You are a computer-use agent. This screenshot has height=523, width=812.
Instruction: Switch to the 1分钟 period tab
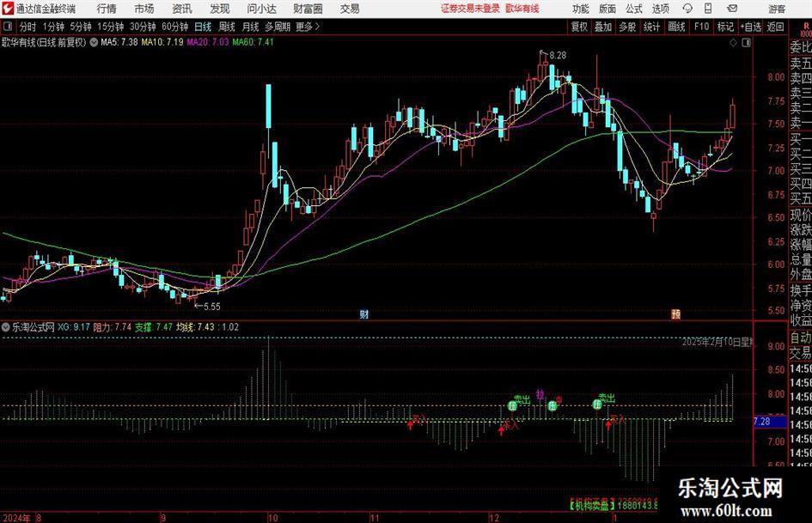point(53,27)
